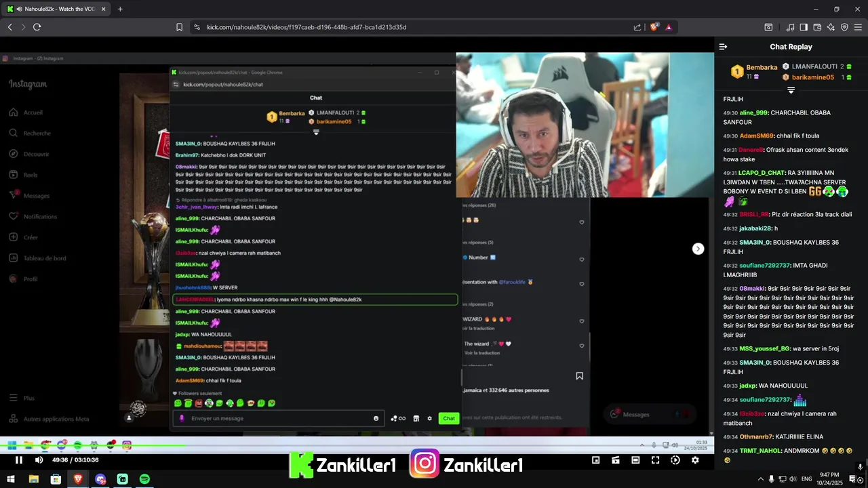The width and height of the screenshot is (868, 488).
Task: Click Notifications in Instagram sidebar
Action: [40, 217]
